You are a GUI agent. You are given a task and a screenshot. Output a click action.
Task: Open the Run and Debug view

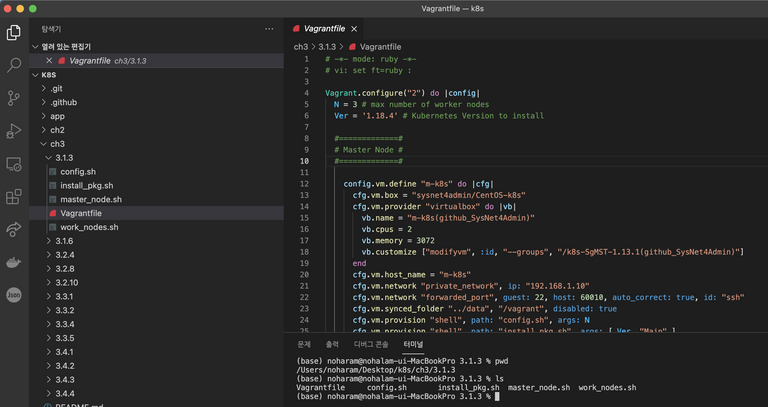(x=14, y=131)
